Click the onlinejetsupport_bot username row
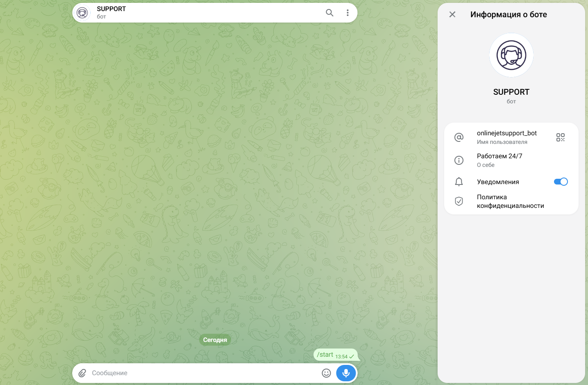The image size is (588, 385). pyautogui.click(x=511, y=137)
